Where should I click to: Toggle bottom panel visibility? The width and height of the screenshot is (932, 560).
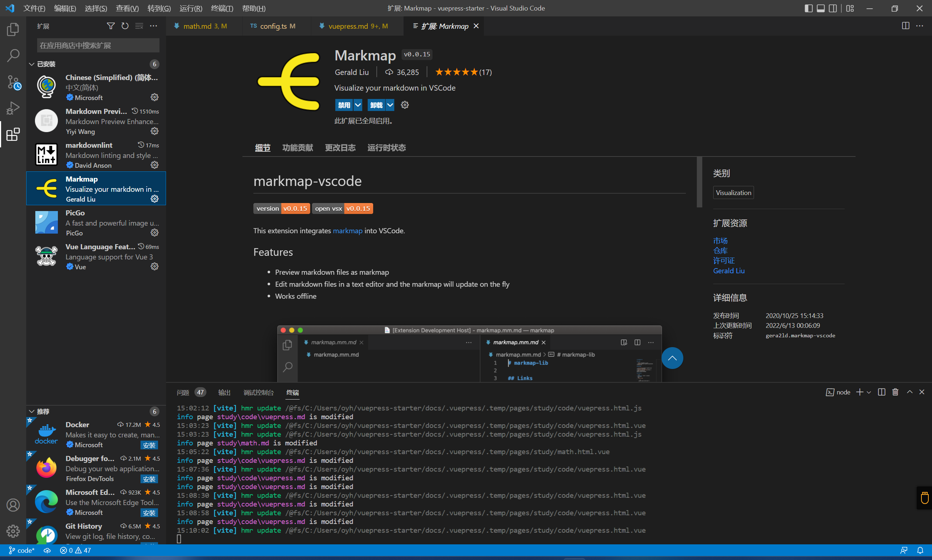(820, 8)
